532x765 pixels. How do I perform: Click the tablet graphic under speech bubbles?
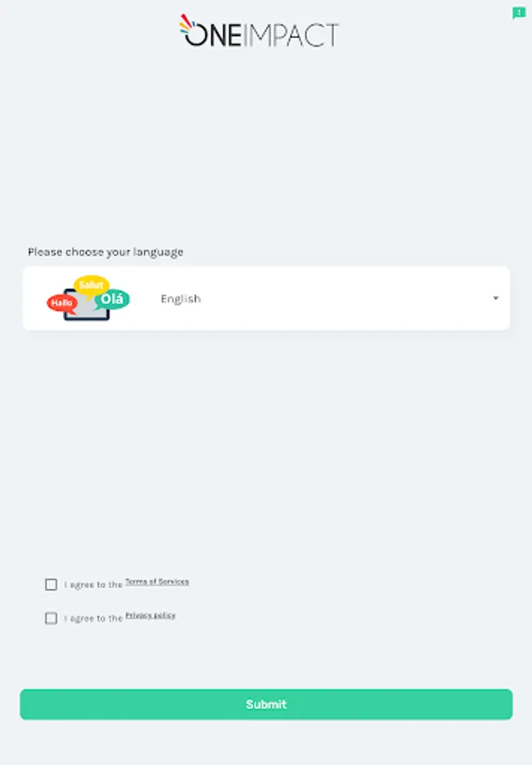(x=86, y=313)
